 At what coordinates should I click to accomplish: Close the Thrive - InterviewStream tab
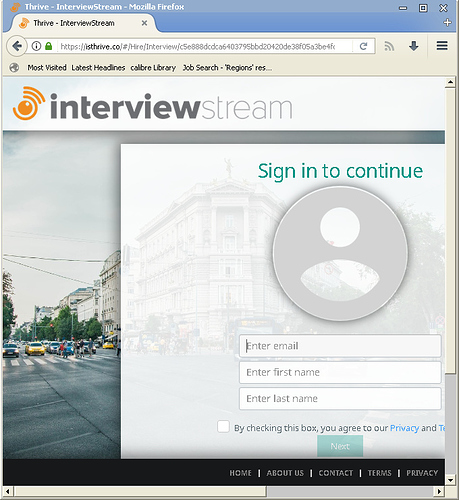[x=144, y=23]
